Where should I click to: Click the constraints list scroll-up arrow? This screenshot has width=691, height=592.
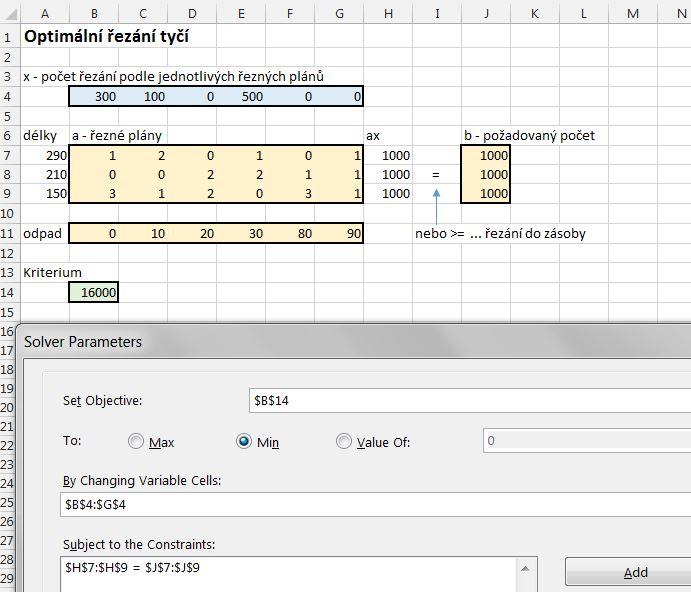click(525, 569)
